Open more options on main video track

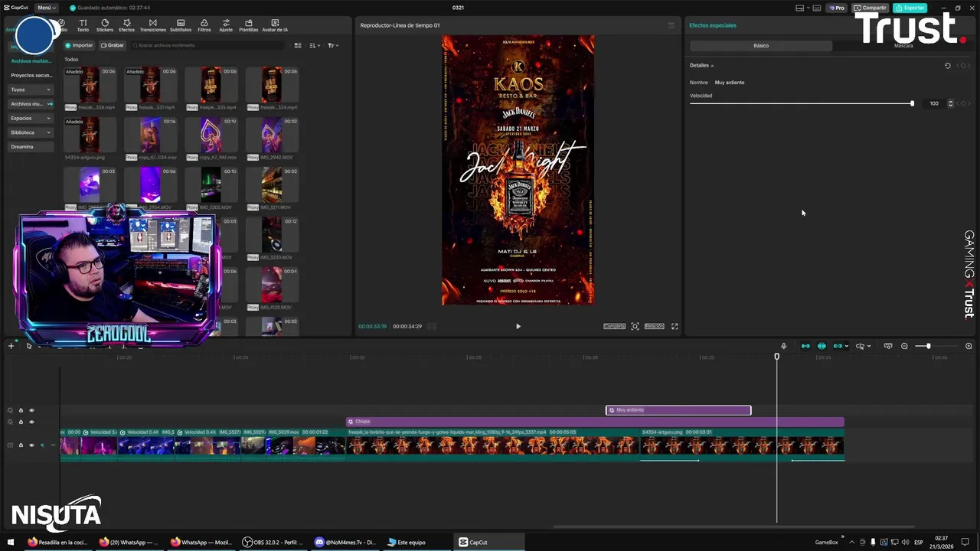click(53, 445)
